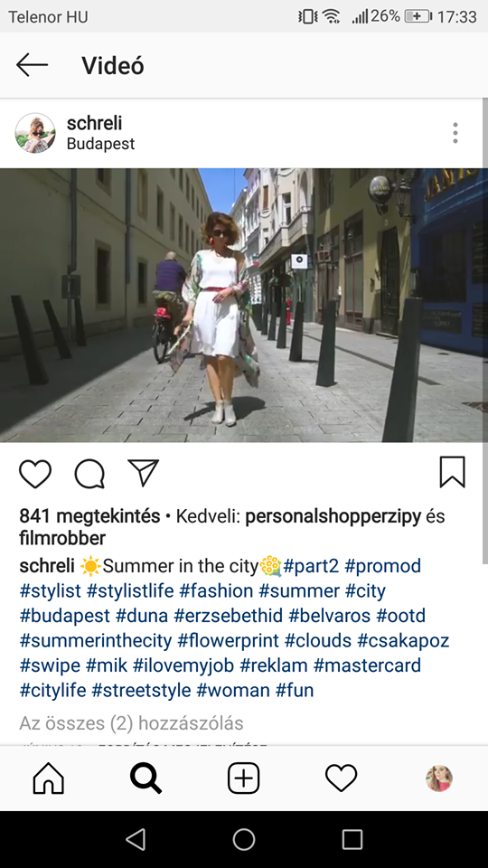488x868 pixels.
Task: Tap the video to play or pause
Action: coord(244,305)
